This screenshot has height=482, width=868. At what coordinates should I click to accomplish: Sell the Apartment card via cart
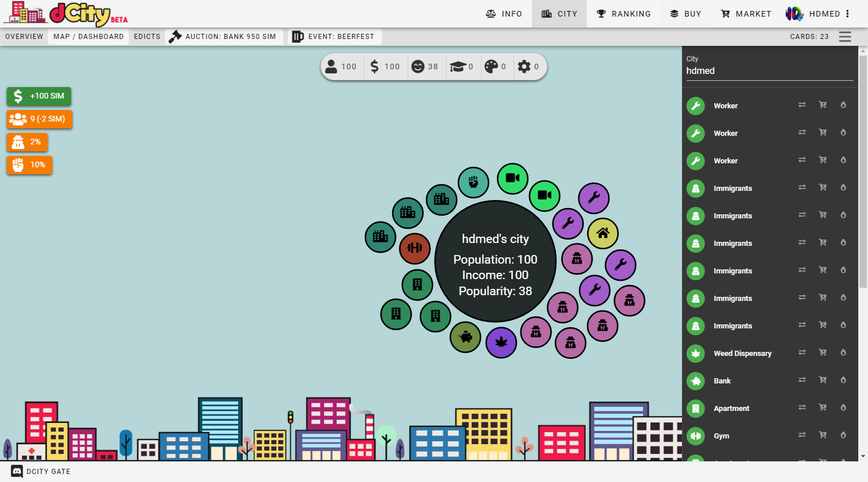[823, 407]
